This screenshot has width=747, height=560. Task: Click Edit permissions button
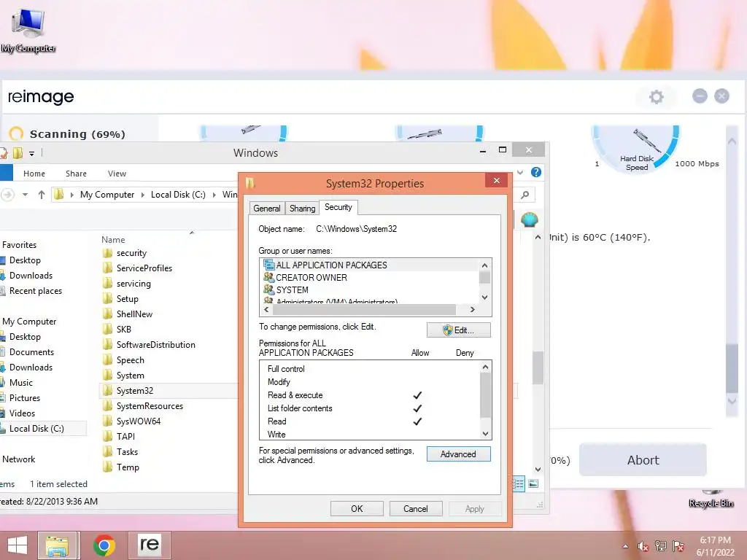point(458,330)
